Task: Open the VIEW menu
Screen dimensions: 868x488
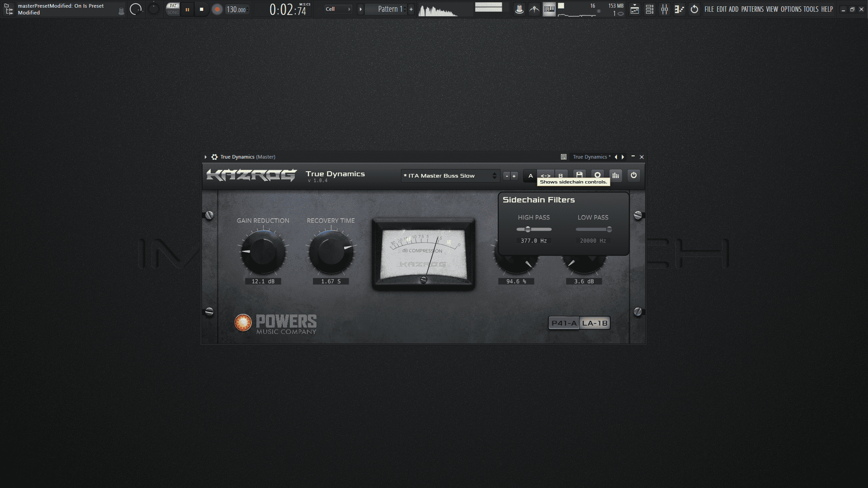Action: (772, 9)
